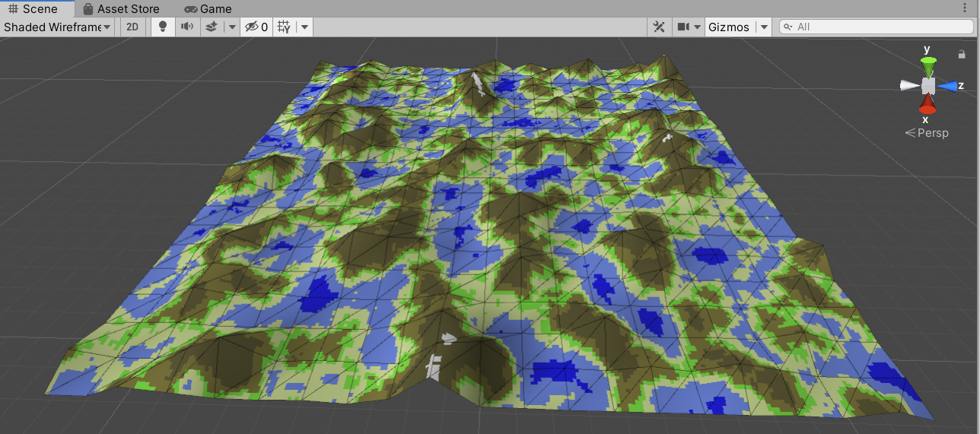
Task: Open the scene camera settings
Action: [x=689, y=27]
